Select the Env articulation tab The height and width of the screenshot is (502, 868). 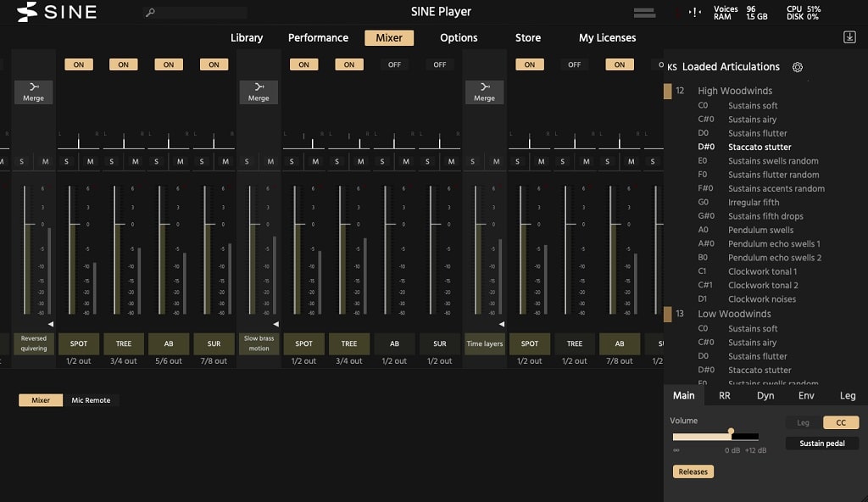806,396
